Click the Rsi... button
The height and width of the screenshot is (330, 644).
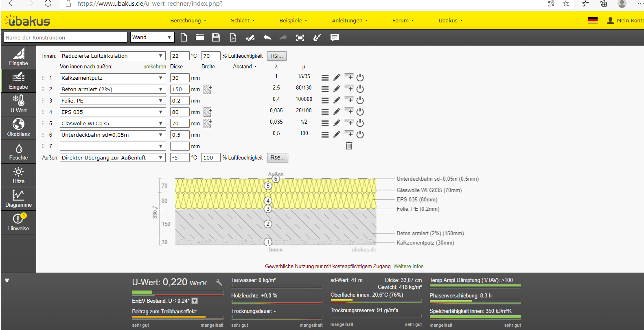coord(276,56)
